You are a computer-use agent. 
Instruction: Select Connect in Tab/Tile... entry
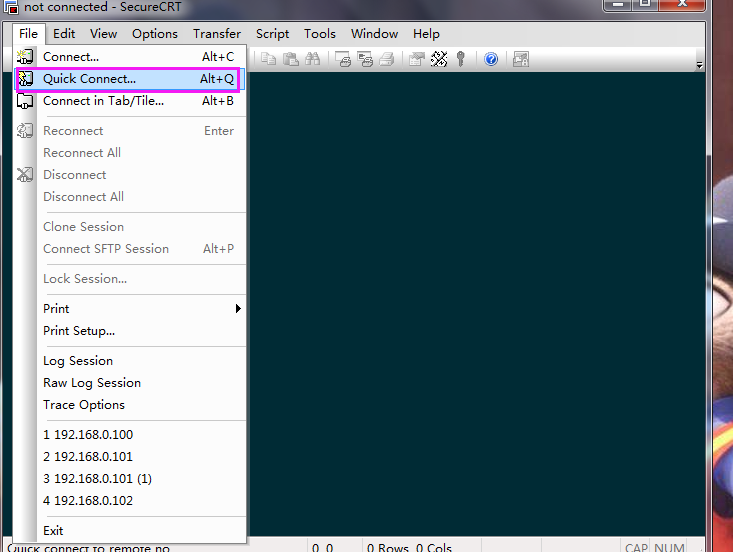(x=129, y=101)
